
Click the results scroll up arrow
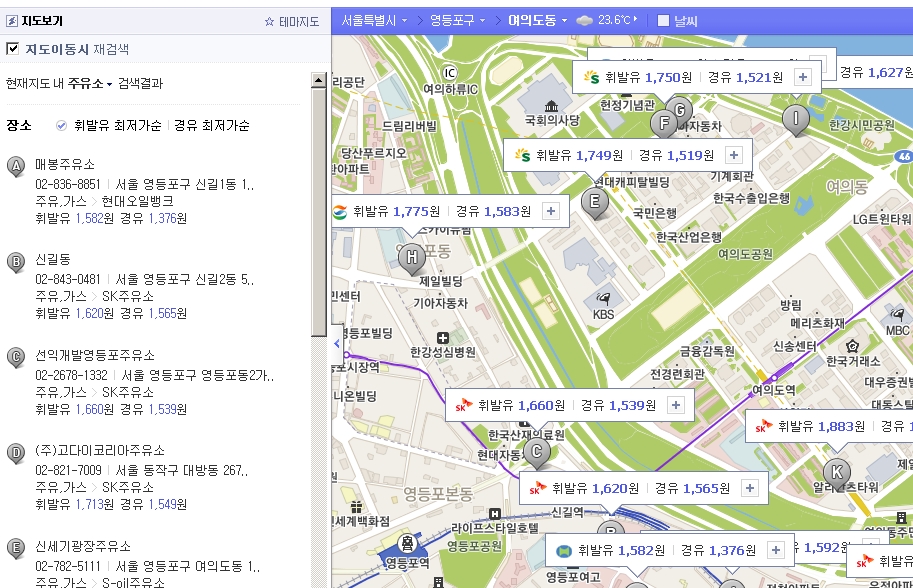[x=319, y=80]
